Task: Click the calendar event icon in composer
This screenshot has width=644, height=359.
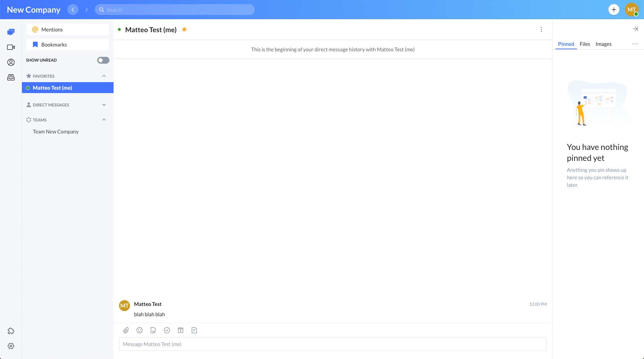Action: tap(181, 330)
